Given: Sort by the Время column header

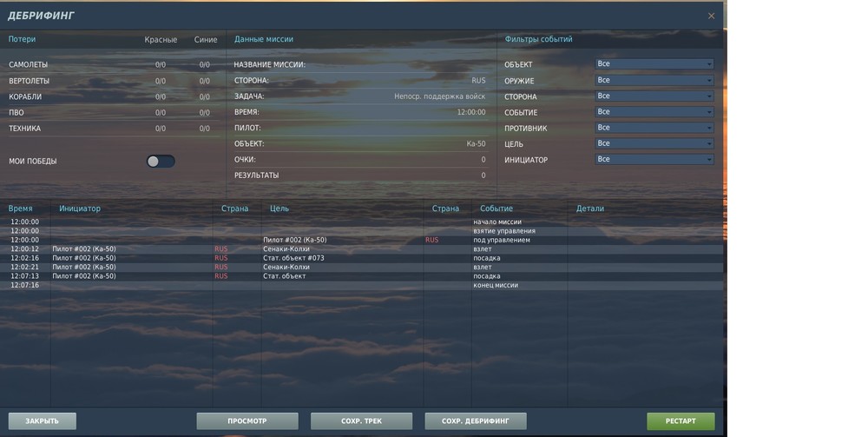Looking at the screenshot, I should point(21,209).
